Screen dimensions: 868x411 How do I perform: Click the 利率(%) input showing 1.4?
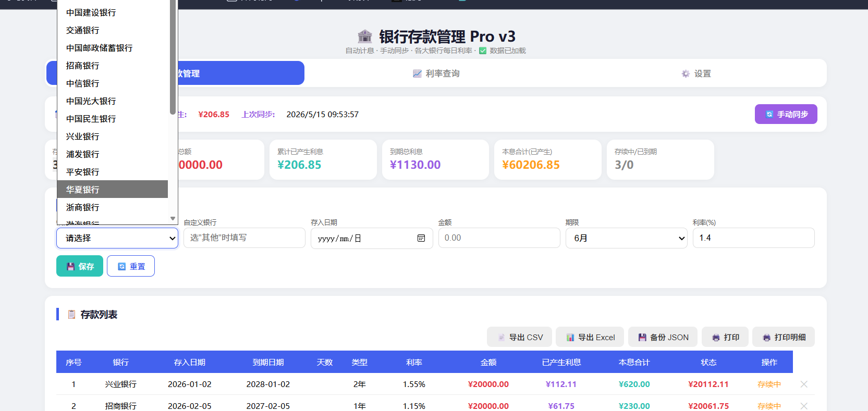(x=754, y=238)
